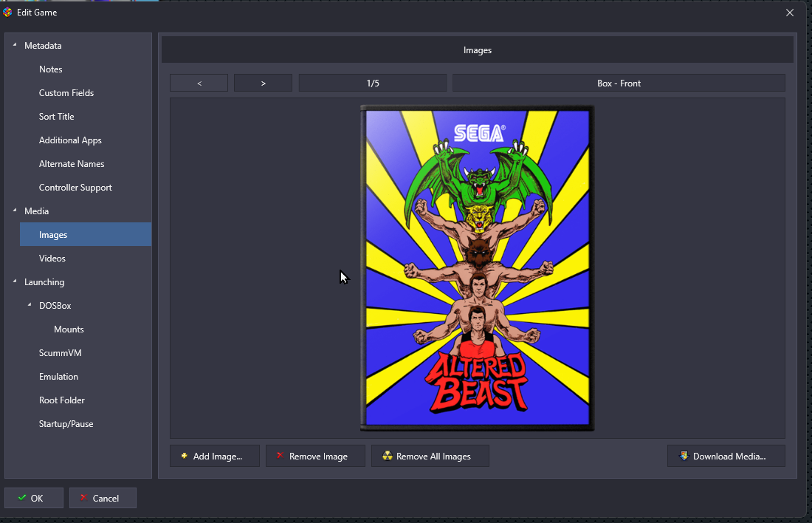Select the Images item under Media
The height and width of the screenshot is (523, 812).
(86, 234)
